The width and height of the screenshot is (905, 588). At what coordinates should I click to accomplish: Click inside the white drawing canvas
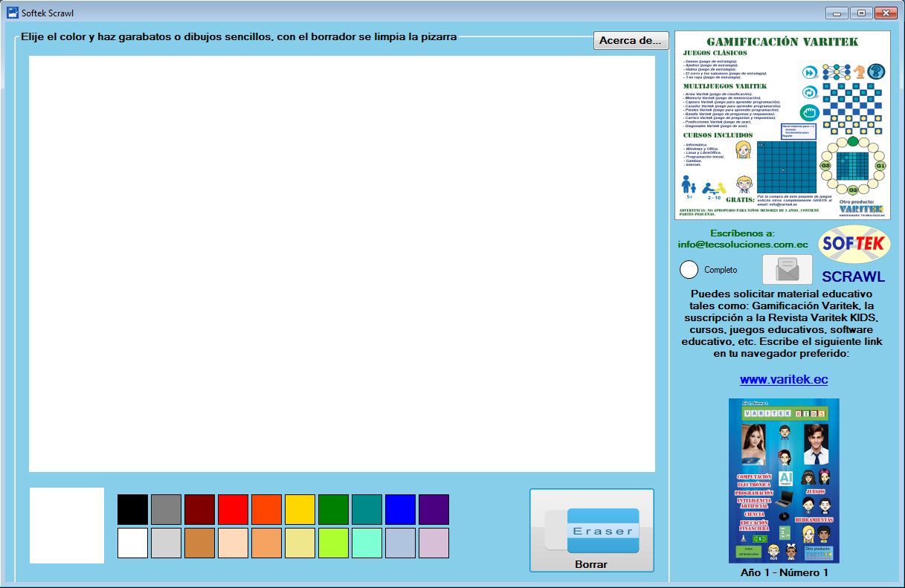(x=342, y=264)
